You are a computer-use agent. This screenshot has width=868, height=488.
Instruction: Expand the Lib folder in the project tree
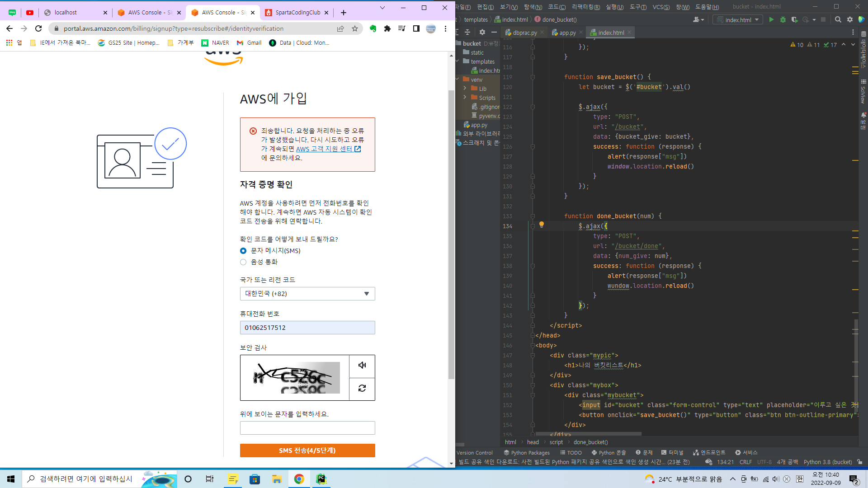click(x=465, y=89)
